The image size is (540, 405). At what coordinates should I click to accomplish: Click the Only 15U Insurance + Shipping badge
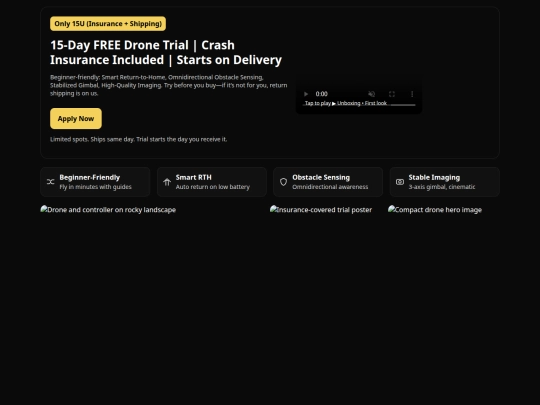tap(108, 24)
